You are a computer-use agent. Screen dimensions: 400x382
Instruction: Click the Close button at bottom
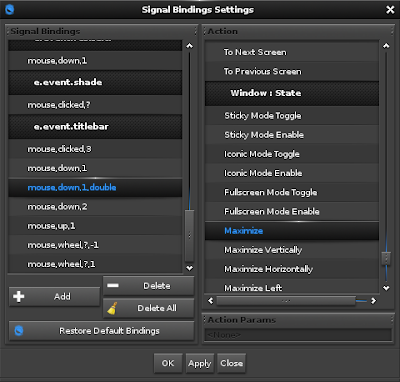click(x=231, y=363)
